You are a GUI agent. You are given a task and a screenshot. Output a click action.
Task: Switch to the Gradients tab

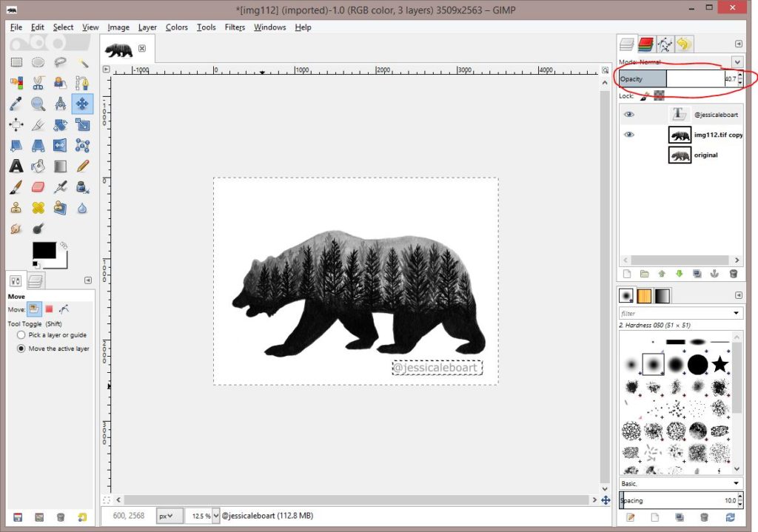[x=662, y=295]
